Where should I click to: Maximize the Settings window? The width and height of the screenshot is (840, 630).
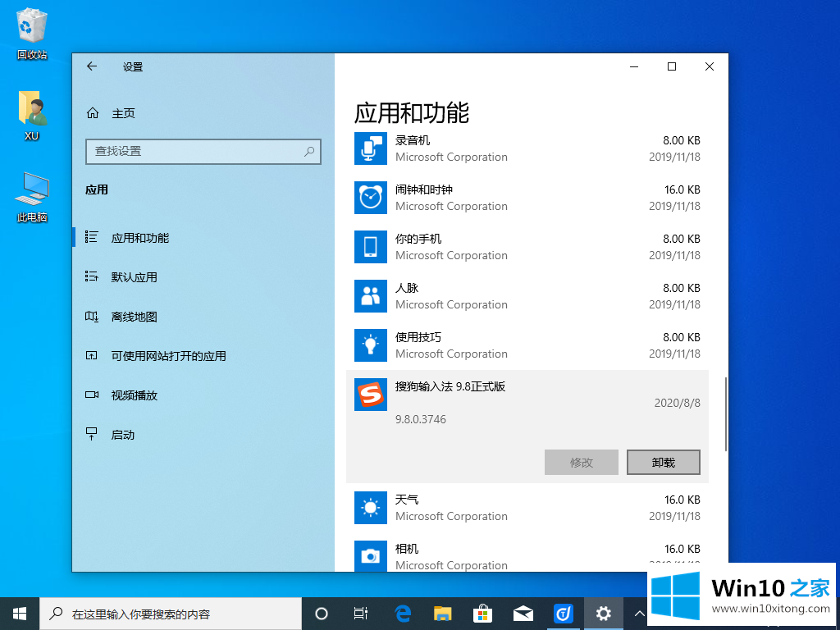coord(672,66)
